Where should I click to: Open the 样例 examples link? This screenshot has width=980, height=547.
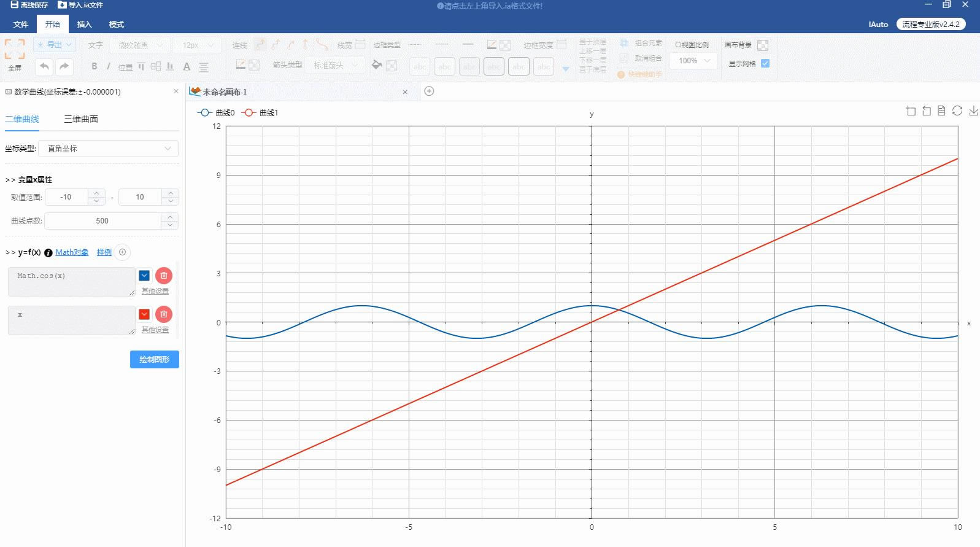pos(104,252)
